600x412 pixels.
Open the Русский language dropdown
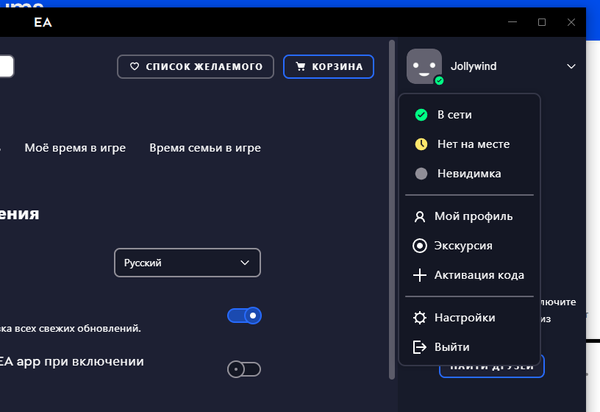pyautogui.click(x=188, y=263)
